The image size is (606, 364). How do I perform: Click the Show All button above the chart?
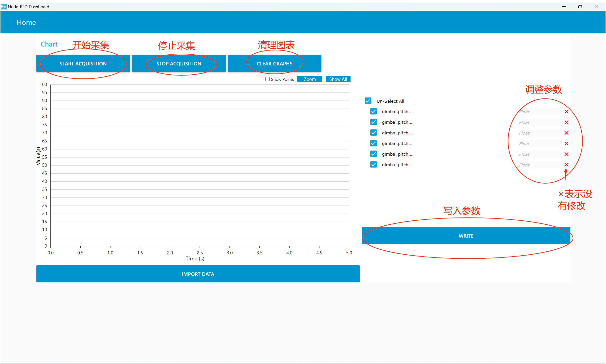pyautogui.click(x=338, y=79)
